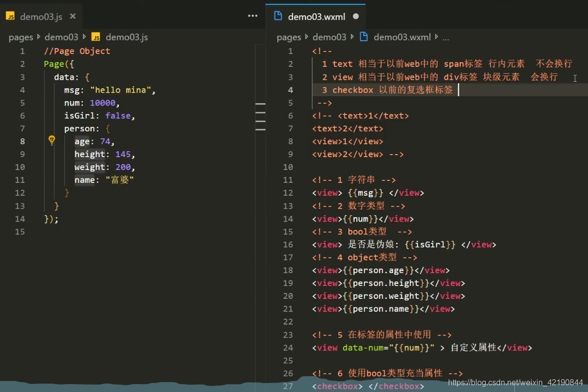Click on '<text>2</text>' line 7
588x392 pixels.
pos(347,128)
